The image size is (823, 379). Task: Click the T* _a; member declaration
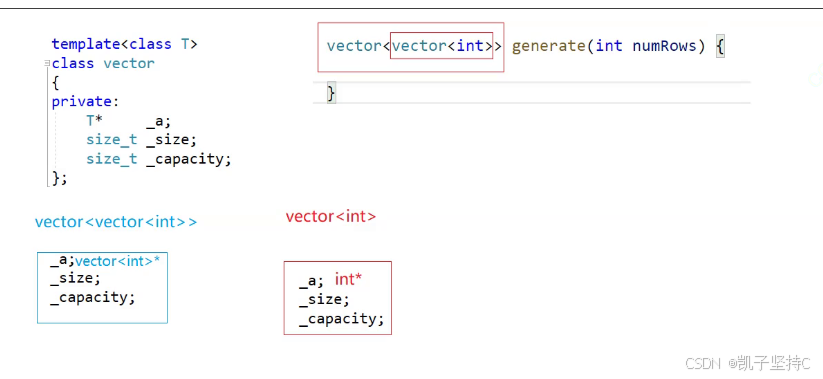(x=129, y=121)
